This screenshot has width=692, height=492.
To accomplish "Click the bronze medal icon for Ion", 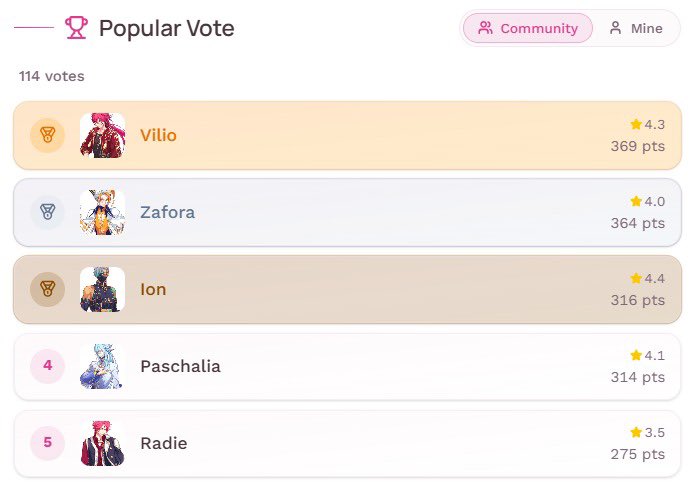I will [48, 289].
